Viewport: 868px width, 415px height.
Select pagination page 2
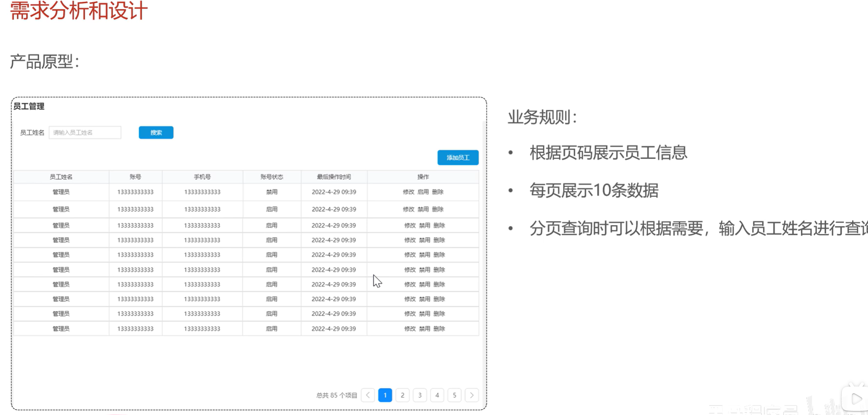pyautogui.click(x=403, y=395)
